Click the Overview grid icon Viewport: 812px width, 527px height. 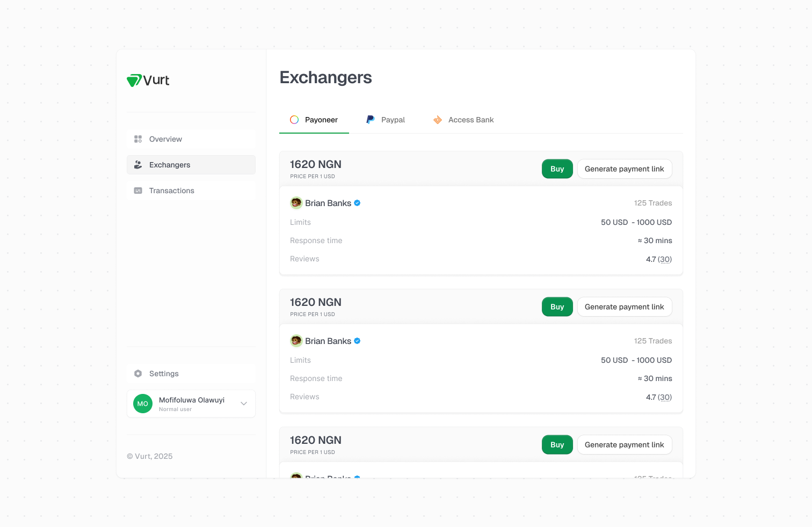click(x=138, y=139)
